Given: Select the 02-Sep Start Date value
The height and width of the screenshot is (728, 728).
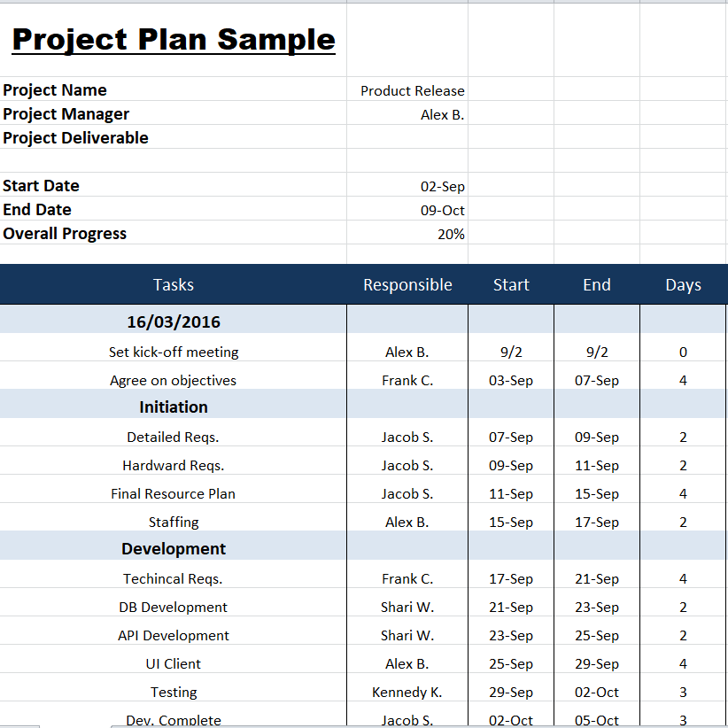Looking at the screenshot, I should coord(442,187).
